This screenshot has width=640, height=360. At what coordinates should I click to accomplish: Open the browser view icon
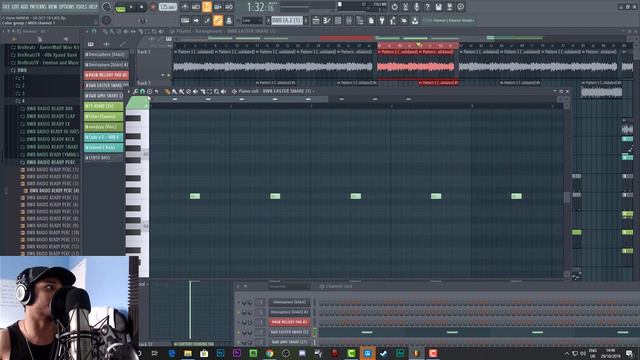(360, 20)
